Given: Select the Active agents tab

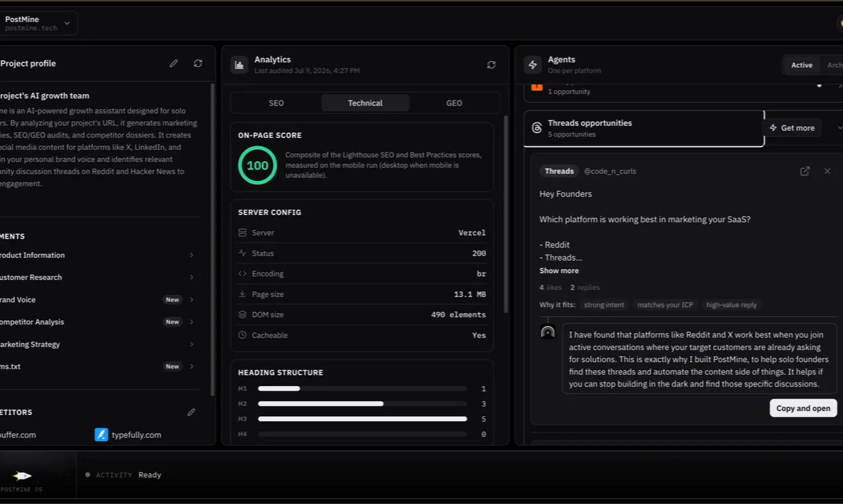Looking at the screenshot, I should 801,65.
